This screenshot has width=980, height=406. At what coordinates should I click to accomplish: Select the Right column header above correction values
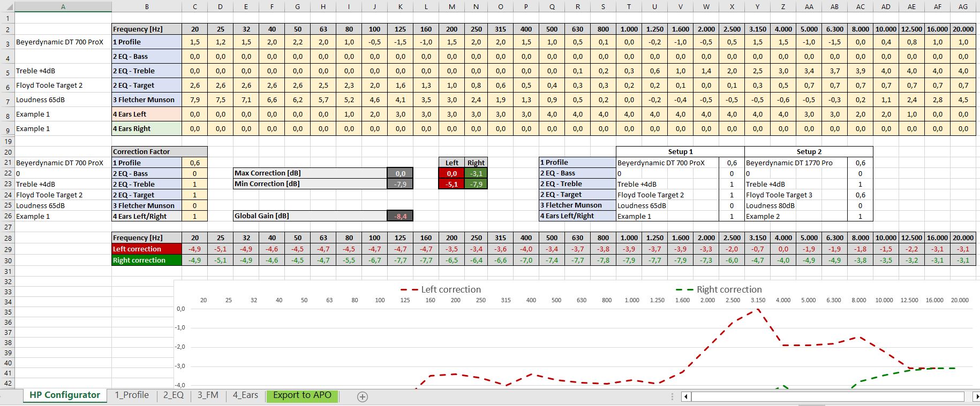pyautogui.click(x=476, y=163)
